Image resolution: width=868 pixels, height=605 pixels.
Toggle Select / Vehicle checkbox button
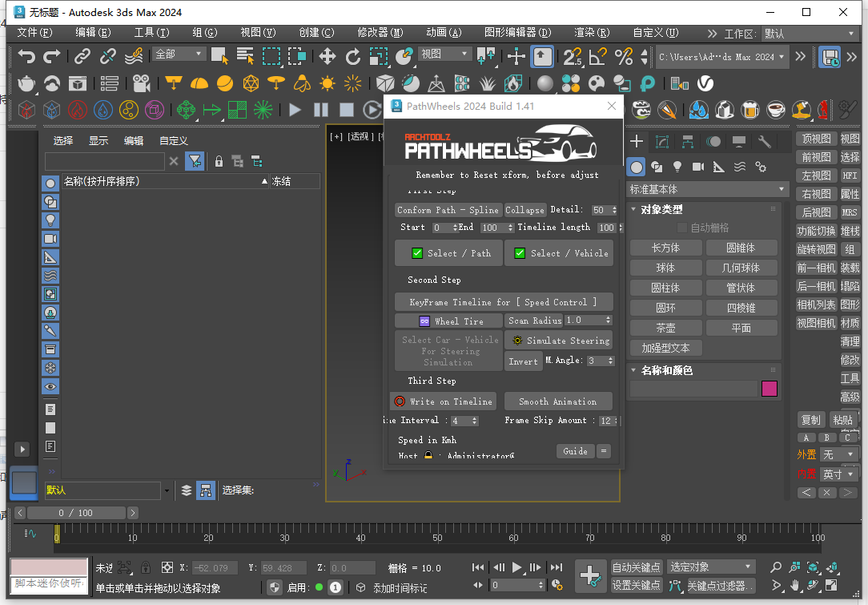click(559, 253)
